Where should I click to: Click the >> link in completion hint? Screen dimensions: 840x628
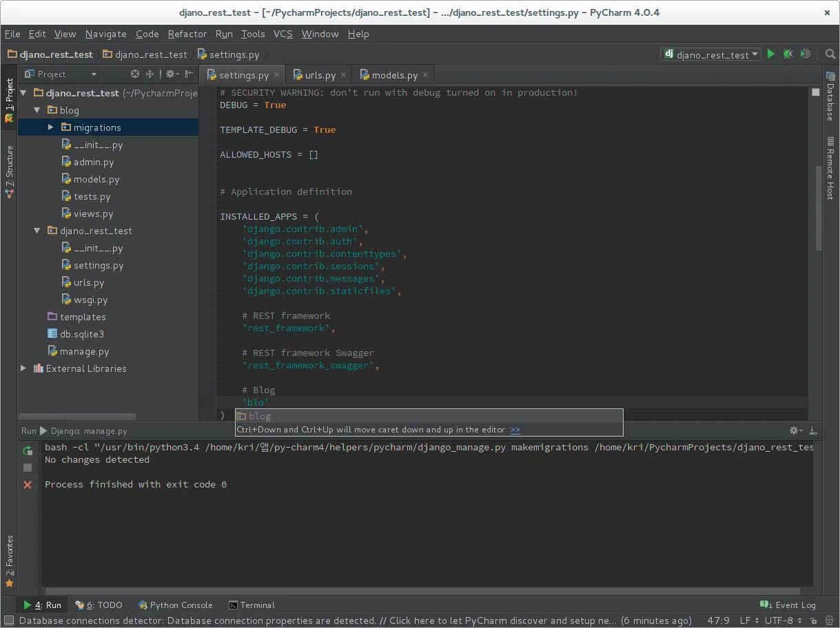pos(515,430)
